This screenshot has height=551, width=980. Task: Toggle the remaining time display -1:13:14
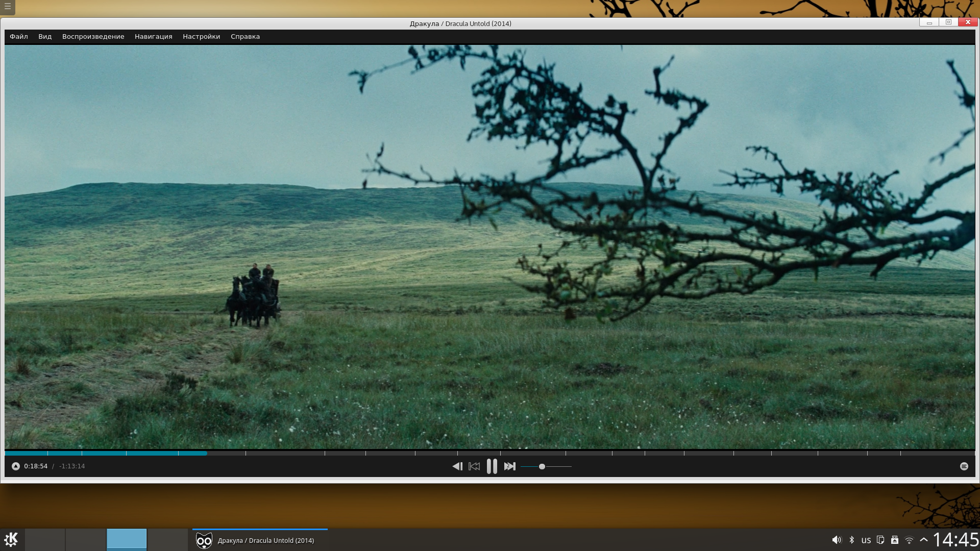[72, 466]
